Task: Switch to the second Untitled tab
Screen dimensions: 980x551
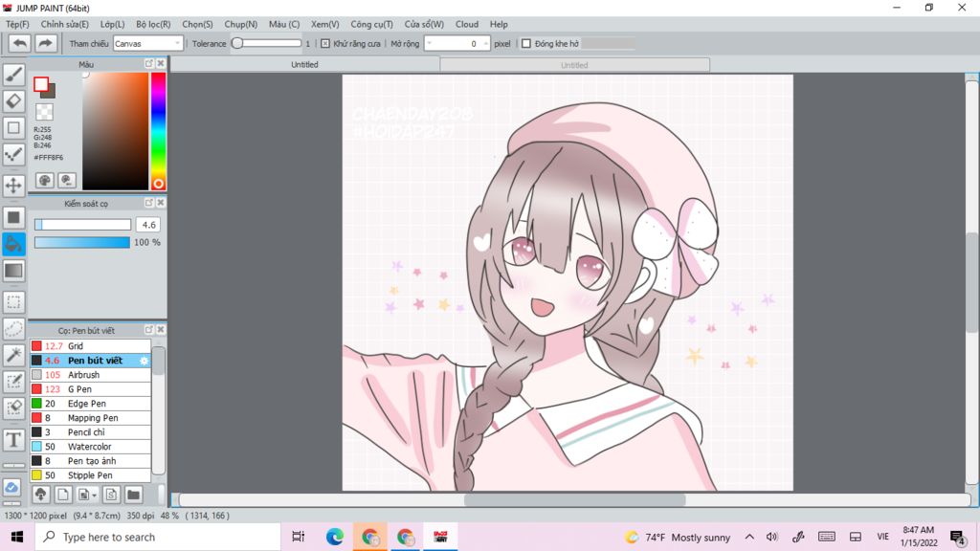Action: (x=574, y=65)
